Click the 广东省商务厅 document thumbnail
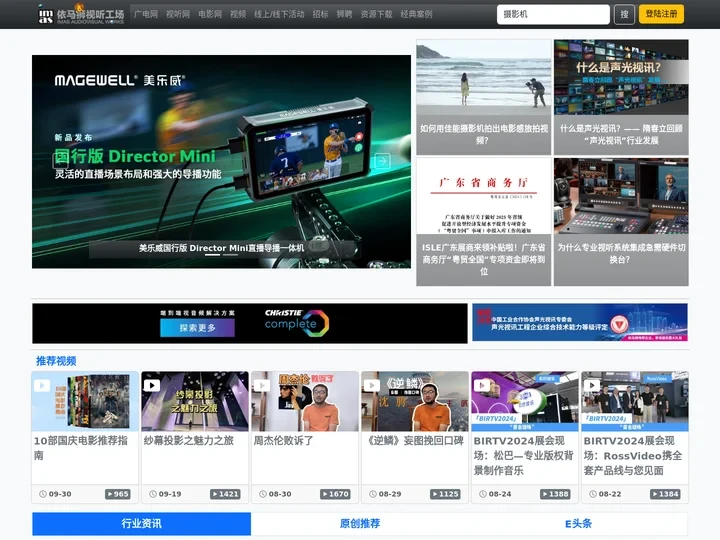This screenshot has width=720, height=540. tap(484, 196)
